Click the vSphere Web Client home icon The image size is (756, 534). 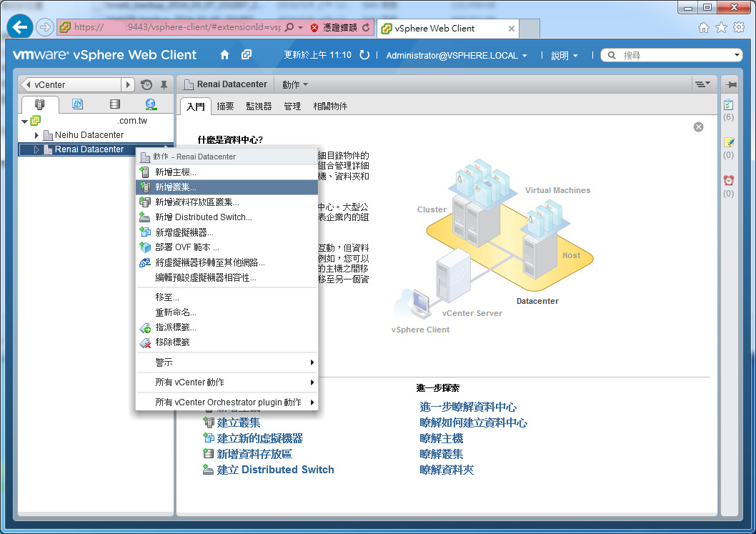tap(223, 54)
